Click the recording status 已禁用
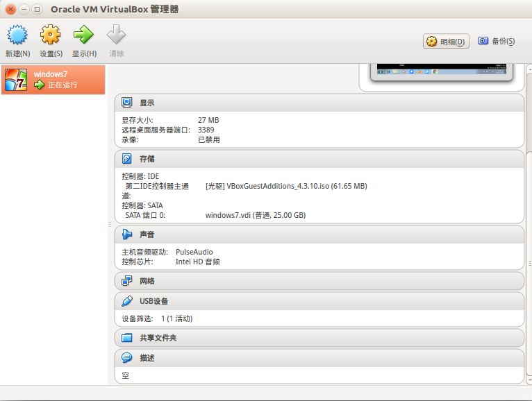532x401 pixels. click(208, 139)
